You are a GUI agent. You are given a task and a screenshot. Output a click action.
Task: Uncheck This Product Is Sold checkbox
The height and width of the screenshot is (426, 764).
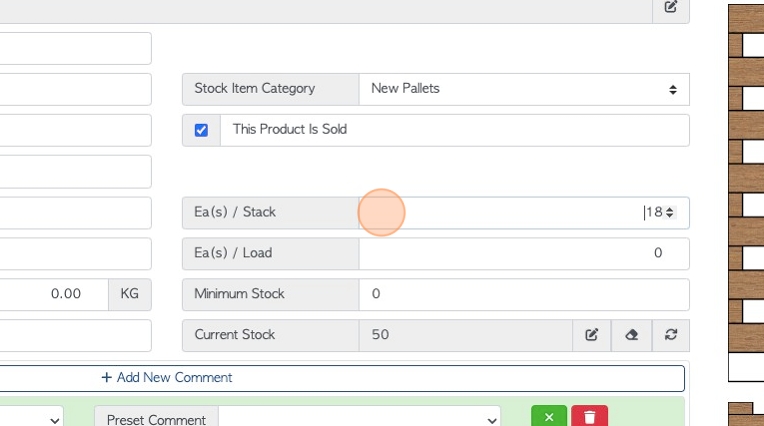pos(201,130)
